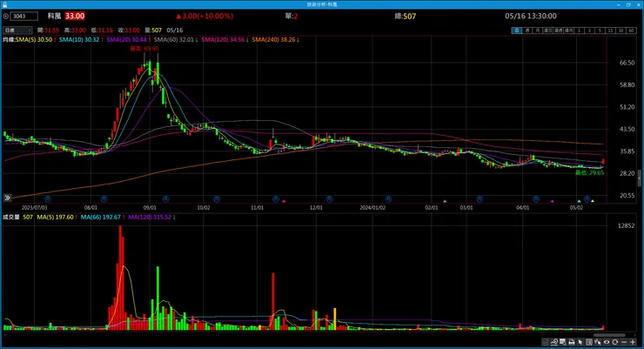
Task: Click the volume MA(5) 197.60 label
Action: coord(55,217)
